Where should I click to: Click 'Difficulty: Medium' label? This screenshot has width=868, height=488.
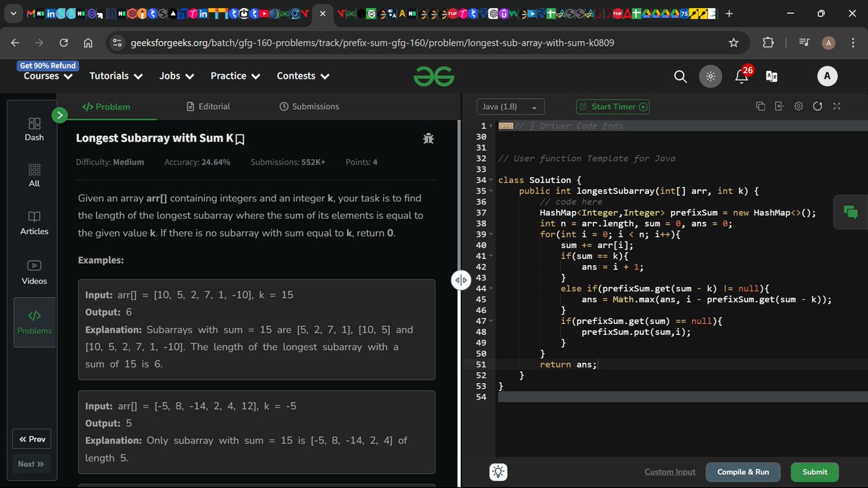tap(110, 162)
